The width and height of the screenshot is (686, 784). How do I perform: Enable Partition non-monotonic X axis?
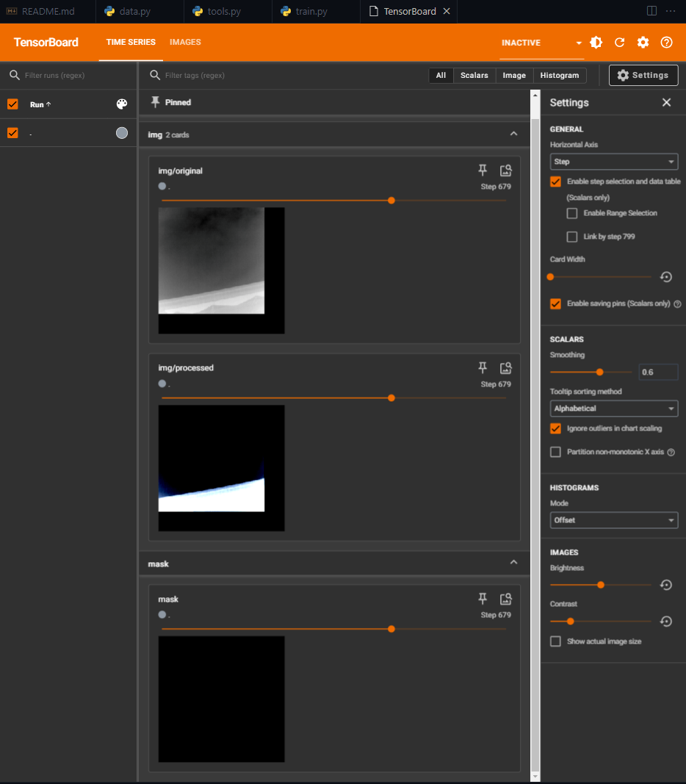[556, 452]
